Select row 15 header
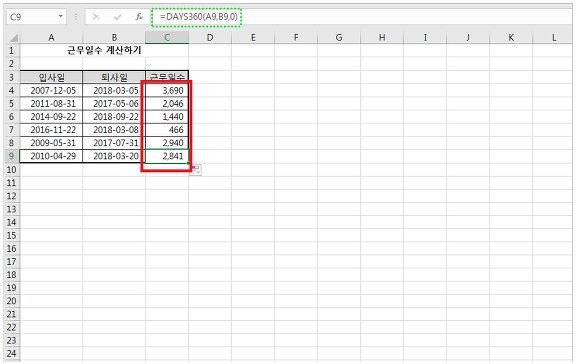576x364 pixels. click(12, 235)
